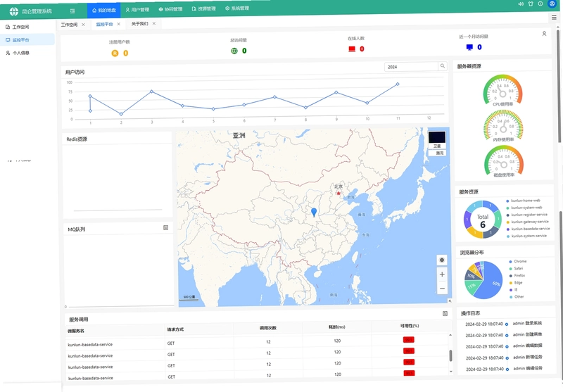Toggle the 路况 traffic layer on the map
The width and height of the screenshot is (563, 392).
[x=437, y=153]
